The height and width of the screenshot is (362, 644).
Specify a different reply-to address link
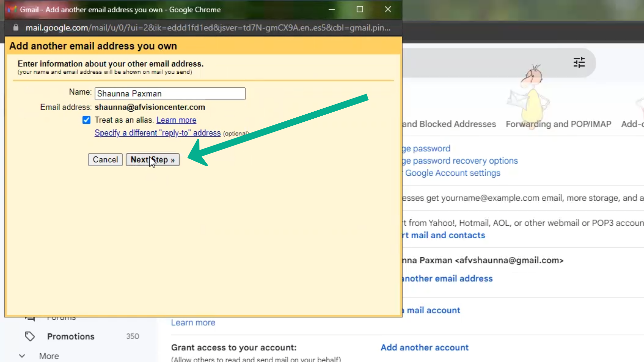157,133
